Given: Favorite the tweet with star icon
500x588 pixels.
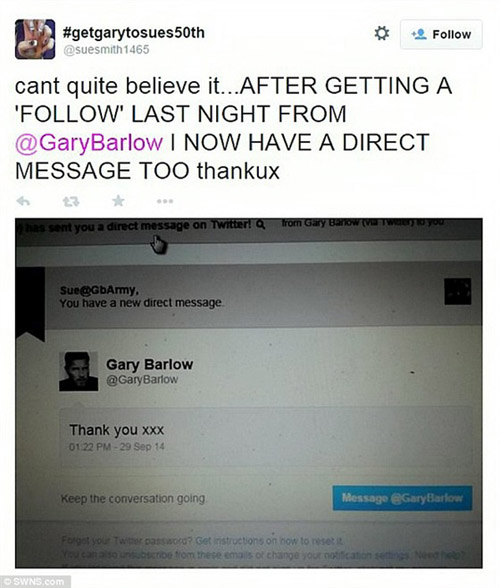Looking at the screenshot, I should pyautogui.click(x=119, y=201).
